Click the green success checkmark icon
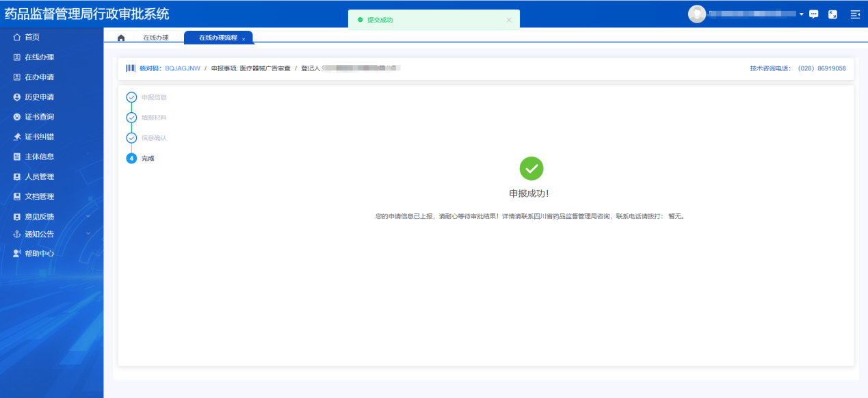This screenshot has width=868, height=398. [x=531, y=168]
